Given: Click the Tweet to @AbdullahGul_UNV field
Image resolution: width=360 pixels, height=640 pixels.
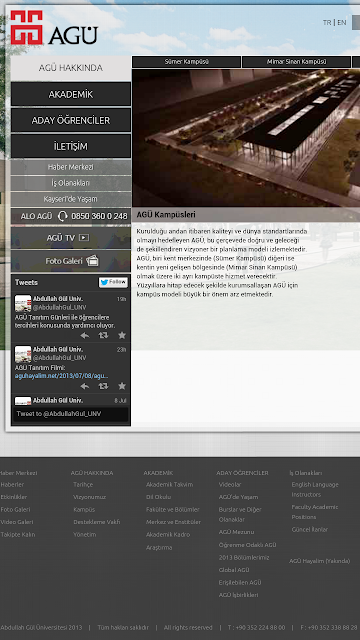Looking at the screenshot, I should [71, 414].
